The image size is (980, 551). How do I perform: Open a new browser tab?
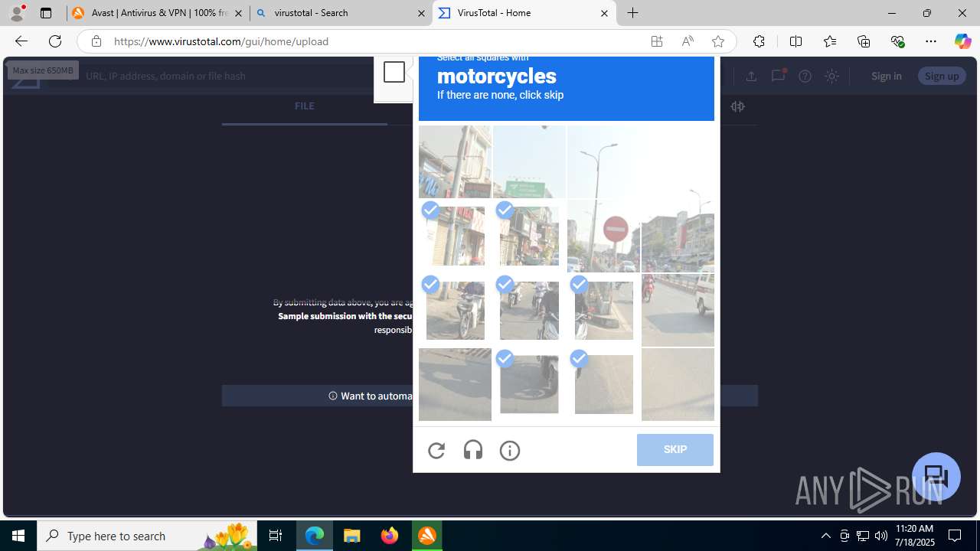click(633, 13)
